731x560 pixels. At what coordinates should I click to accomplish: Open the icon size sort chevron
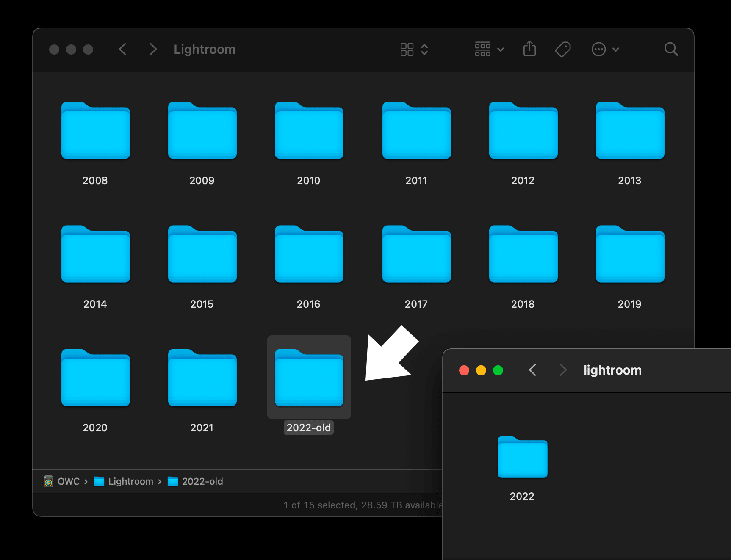(x=425, y=49)
